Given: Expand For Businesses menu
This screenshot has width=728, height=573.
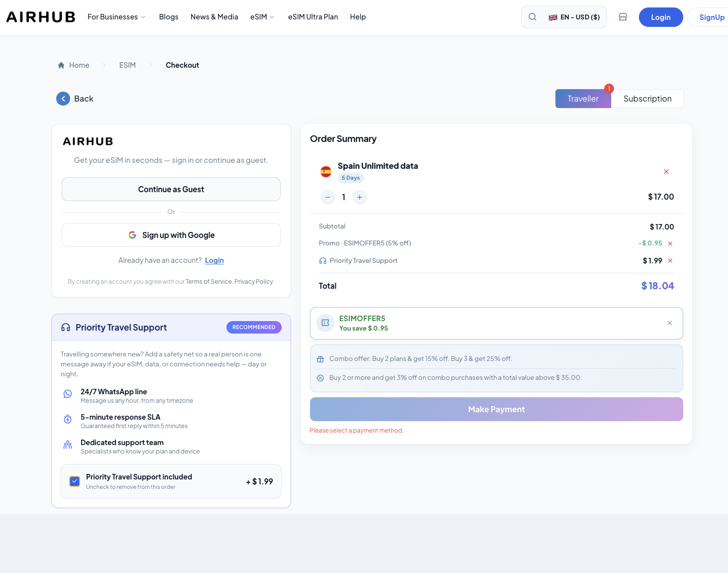Looking at the screenshot, I should point(117,17).
